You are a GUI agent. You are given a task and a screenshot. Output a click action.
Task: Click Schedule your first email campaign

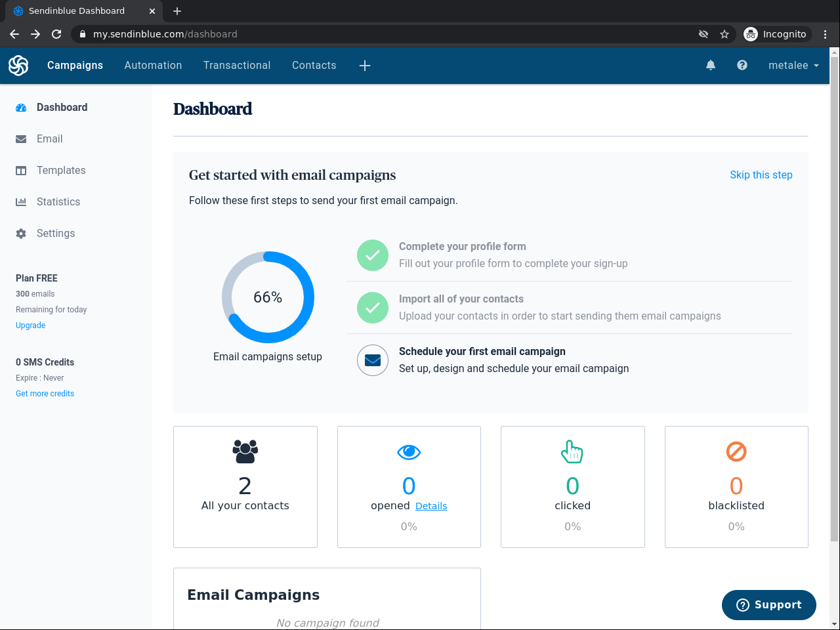(x=482, y=352)
